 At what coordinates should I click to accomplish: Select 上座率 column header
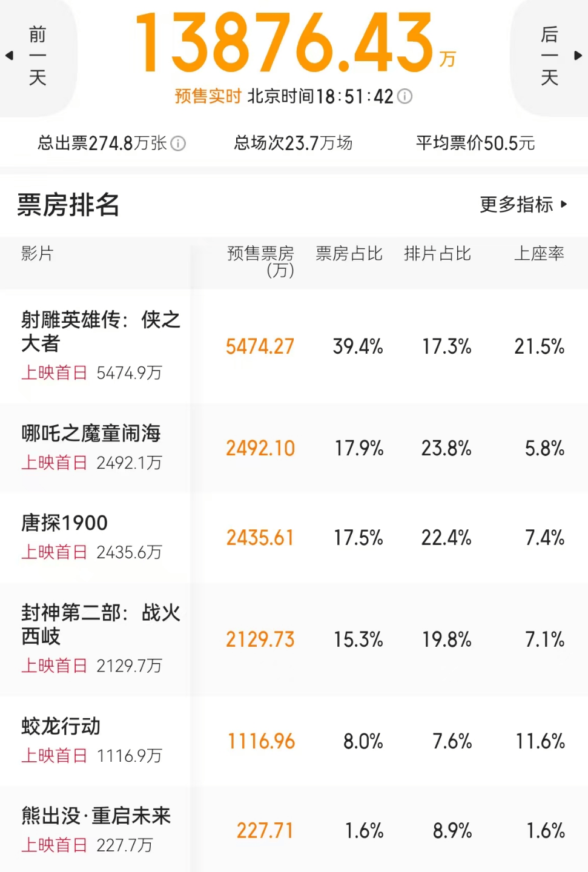click(x=539, y=254)
